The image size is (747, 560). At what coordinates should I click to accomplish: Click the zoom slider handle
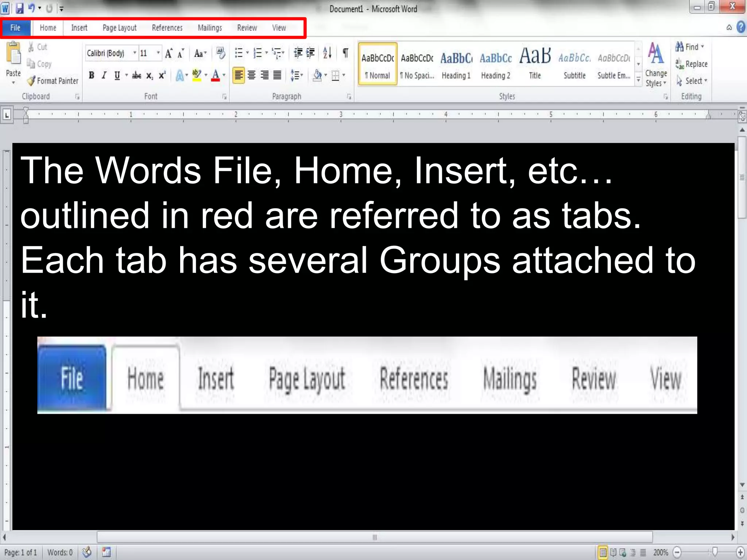(x=715, y=552)
